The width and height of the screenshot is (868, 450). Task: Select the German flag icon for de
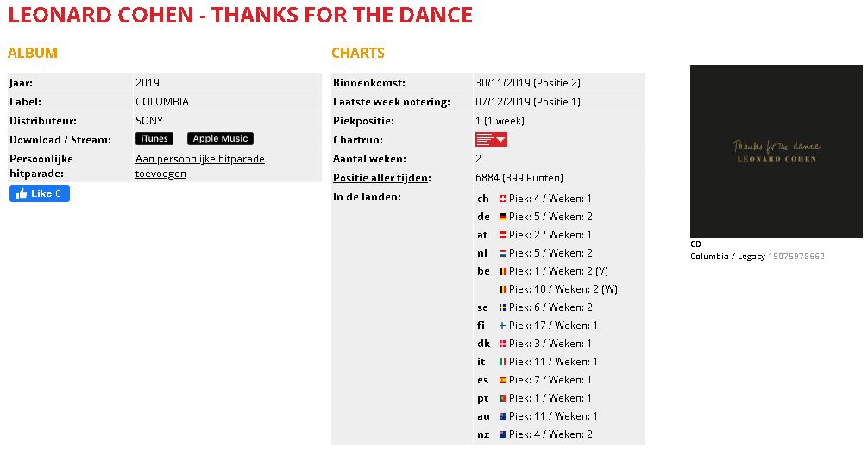click(x=503, y=217)
